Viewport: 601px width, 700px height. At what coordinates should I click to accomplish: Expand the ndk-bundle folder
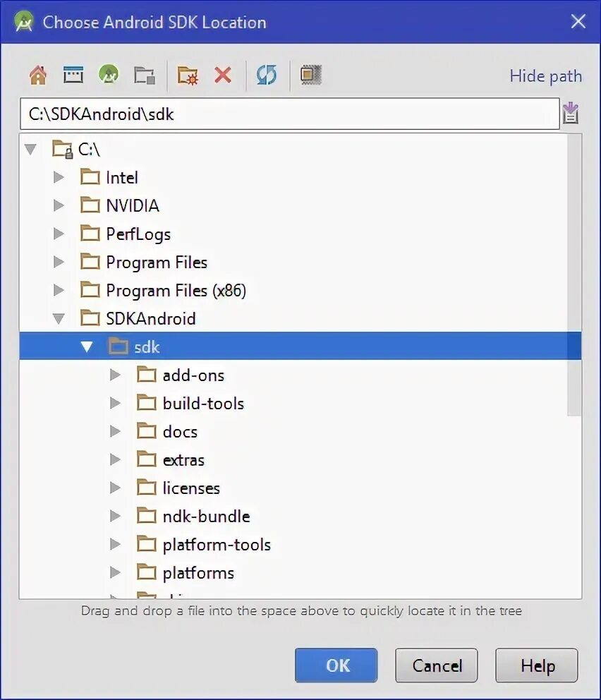point(115,516)
